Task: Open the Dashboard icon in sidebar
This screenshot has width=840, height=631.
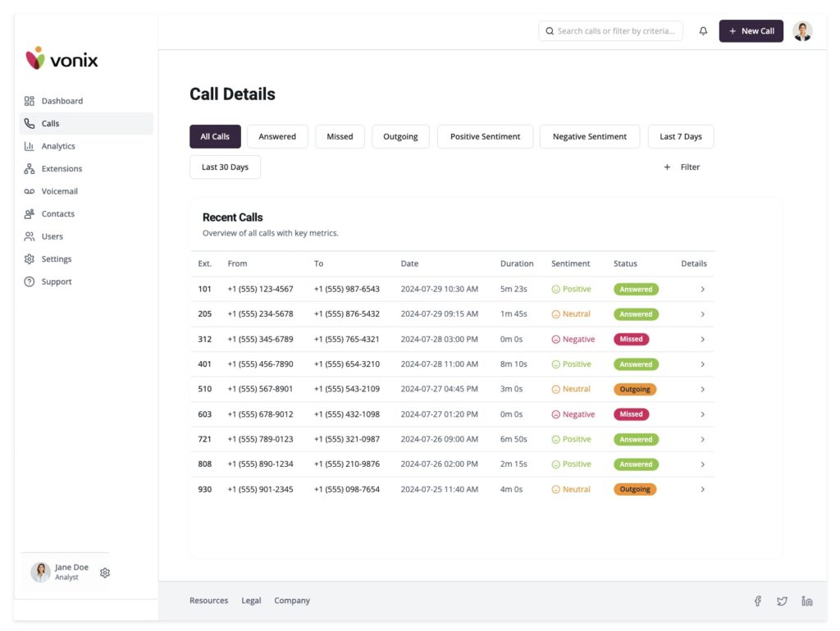Action: (30, 101)
